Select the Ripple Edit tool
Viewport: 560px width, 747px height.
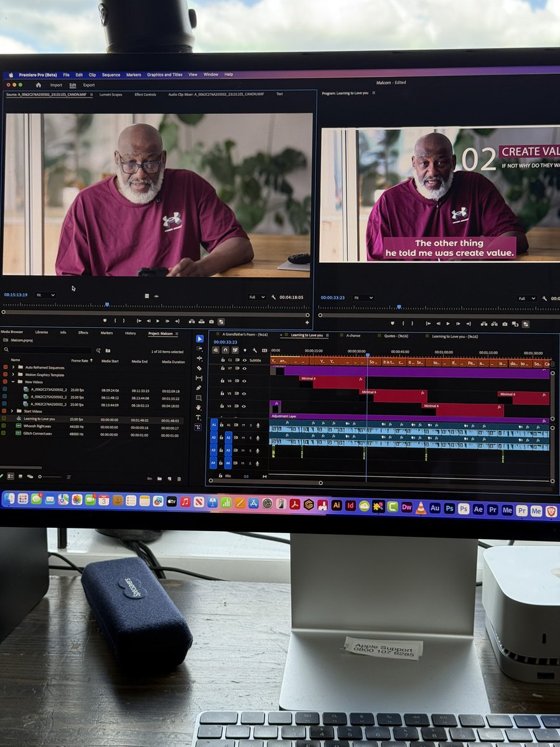pyautogui.click(x=200, y=358)
